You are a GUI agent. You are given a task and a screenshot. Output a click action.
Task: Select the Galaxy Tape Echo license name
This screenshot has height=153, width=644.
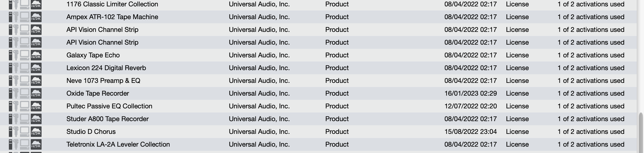click(x=93, y=55)
